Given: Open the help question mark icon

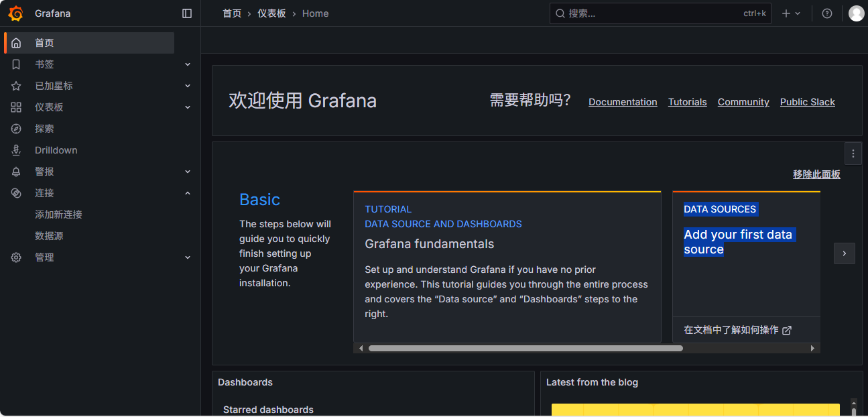Looking at the screenshot, I should coord(827,13).
